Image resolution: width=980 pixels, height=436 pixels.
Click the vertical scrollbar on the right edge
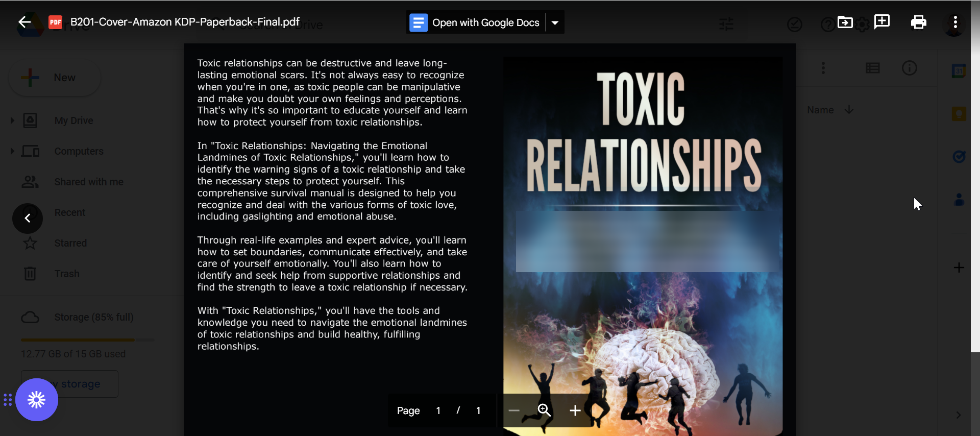975,176
